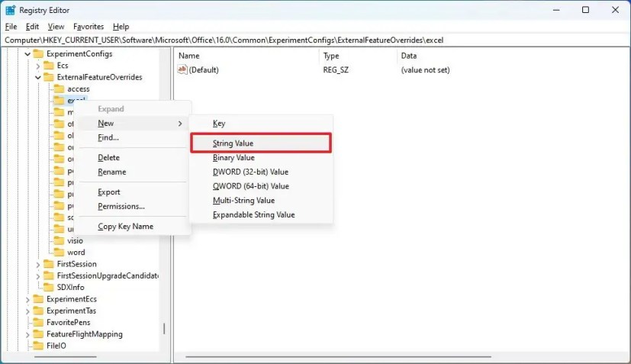Click the (value not set) data cell
Screen dimensions: 631x364
pyautogui.click(x=425, y=70)
